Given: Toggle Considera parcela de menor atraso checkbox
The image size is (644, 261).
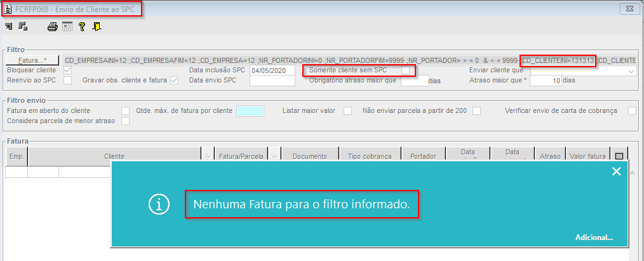Looking at the screenshot, I should coord(126,121).
